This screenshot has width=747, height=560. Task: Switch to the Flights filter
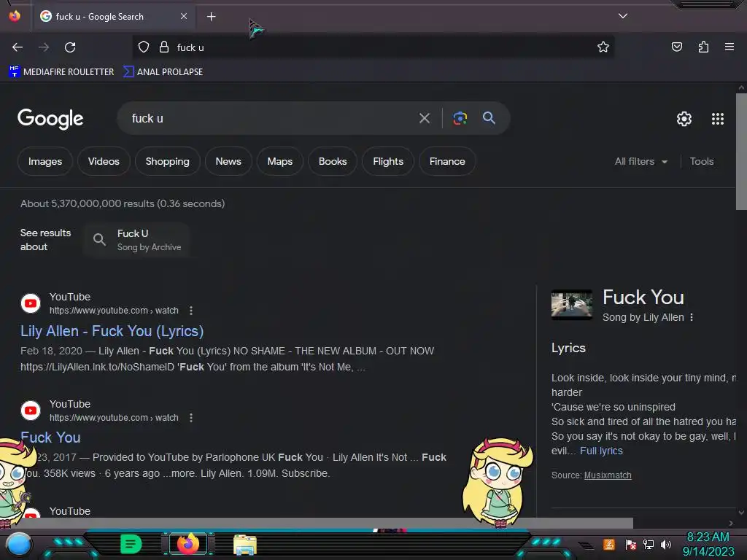click(388, 161)
